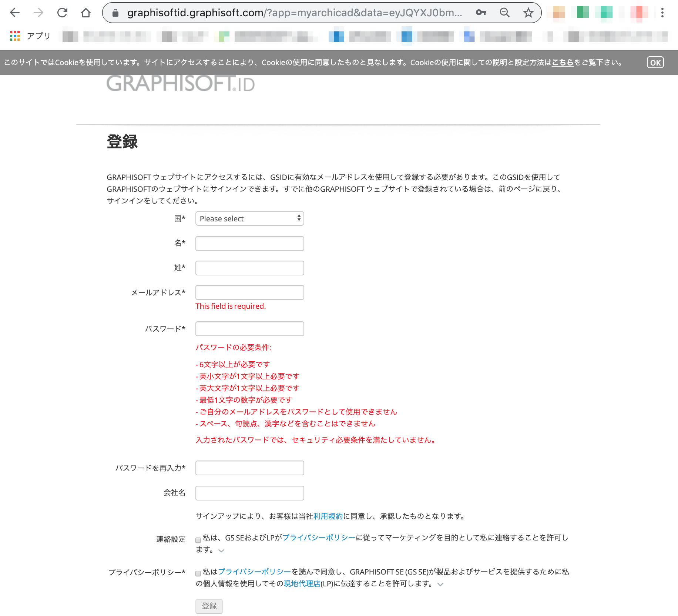Click the 会社名 company name field
678x616 pixels.
[250, 493]
